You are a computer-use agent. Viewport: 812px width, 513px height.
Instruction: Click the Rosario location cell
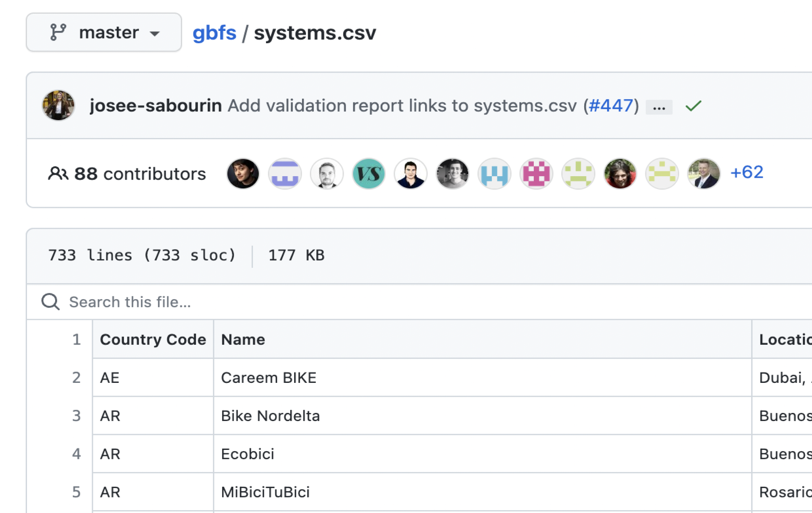pyautogui.click(x=782, y=492)
